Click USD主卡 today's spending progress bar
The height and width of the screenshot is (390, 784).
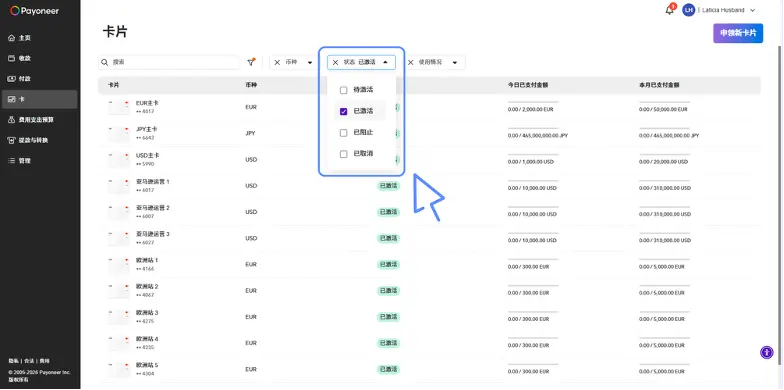coord(533,154)
